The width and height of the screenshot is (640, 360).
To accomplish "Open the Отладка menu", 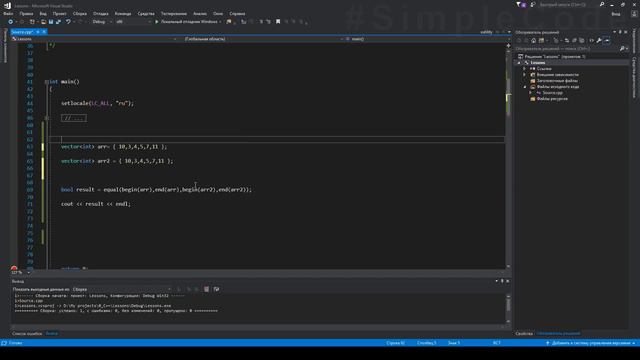I will (101, 13).
